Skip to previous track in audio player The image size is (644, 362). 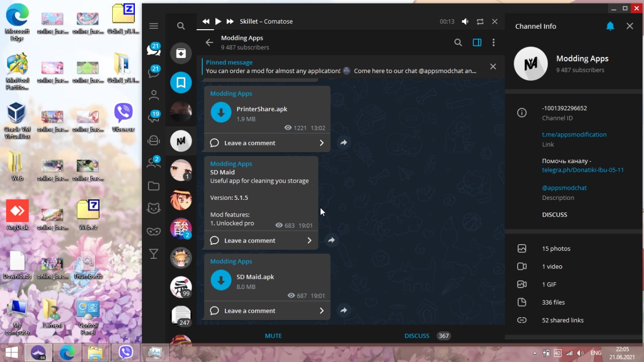(x=206, y=21)
